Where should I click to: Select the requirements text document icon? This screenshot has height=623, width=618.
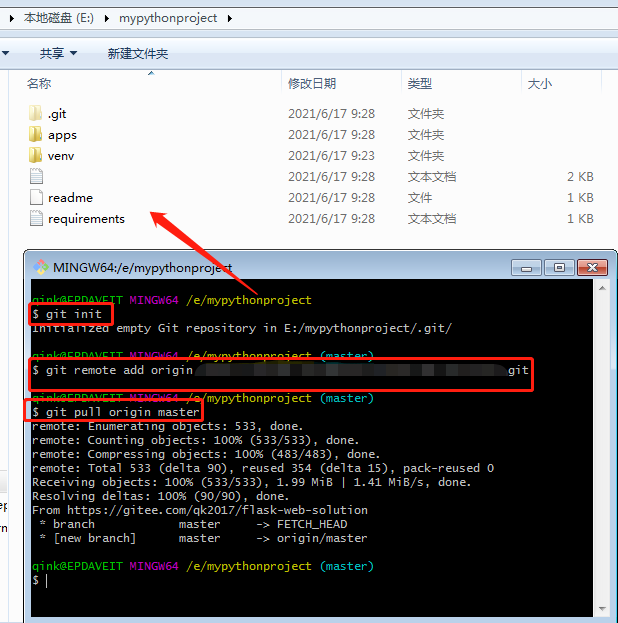click(36, 219)
